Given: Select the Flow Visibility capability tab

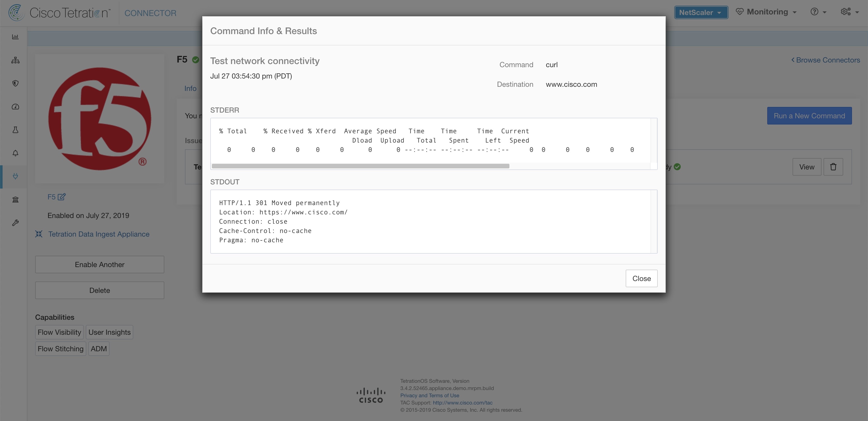Looking at the screenshot, I should (x=59, y=331).
